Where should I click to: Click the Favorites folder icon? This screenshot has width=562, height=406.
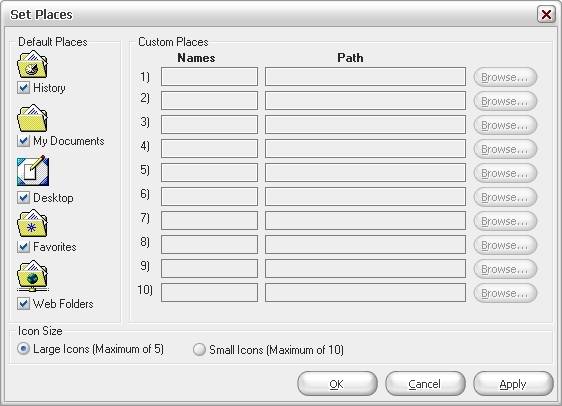point(32,224)
